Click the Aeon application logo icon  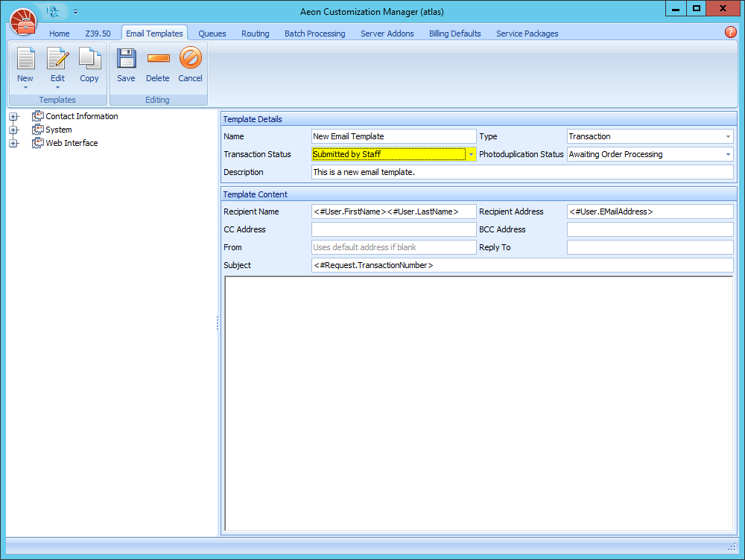pyautogui.click(x=23, y=22)
